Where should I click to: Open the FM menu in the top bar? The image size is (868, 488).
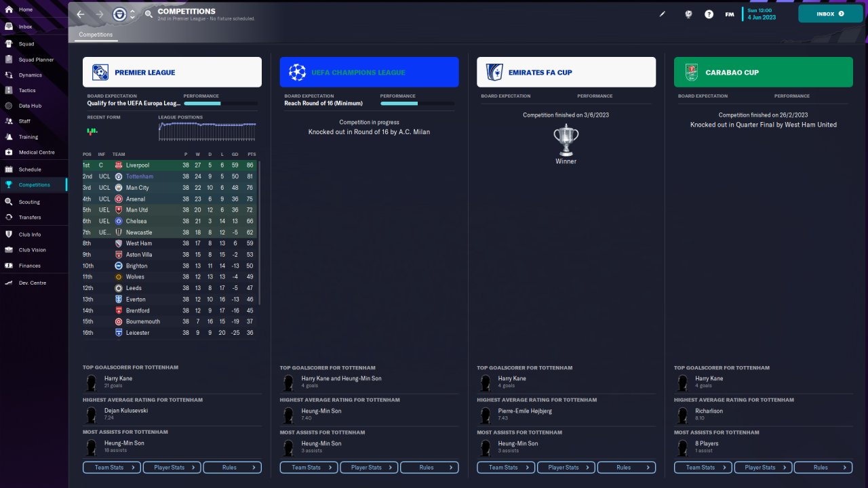729,14
